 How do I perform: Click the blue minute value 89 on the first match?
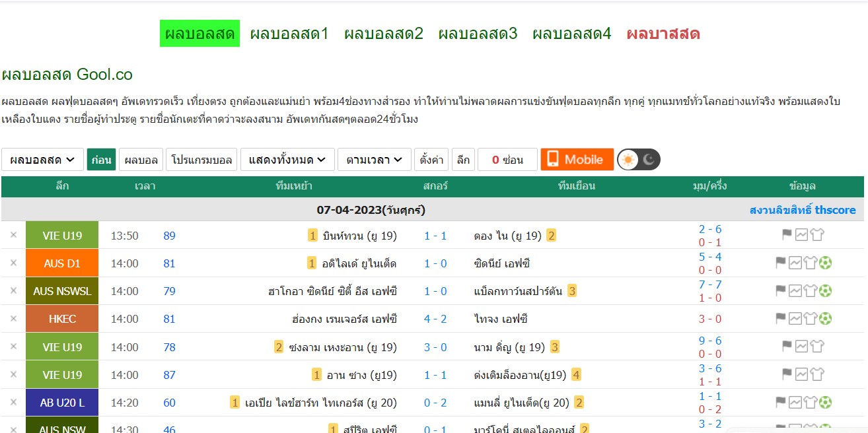click(169, 235)
